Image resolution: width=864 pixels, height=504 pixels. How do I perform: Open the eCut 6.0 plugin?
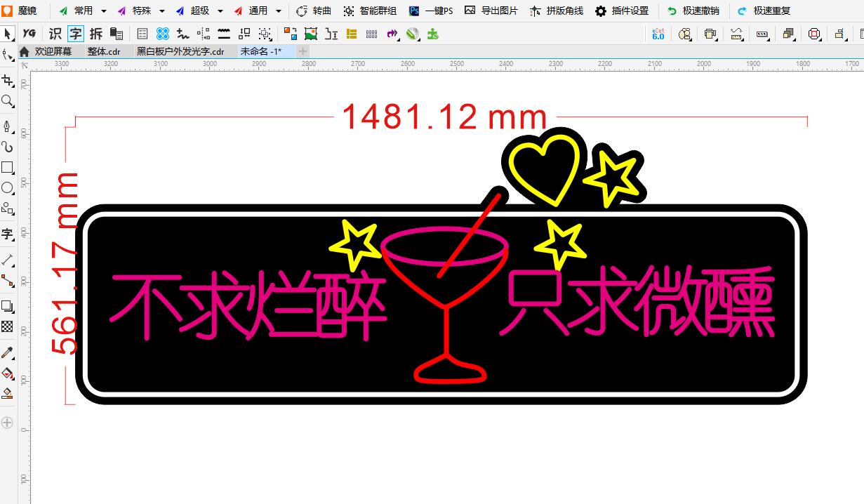(658, 33)
